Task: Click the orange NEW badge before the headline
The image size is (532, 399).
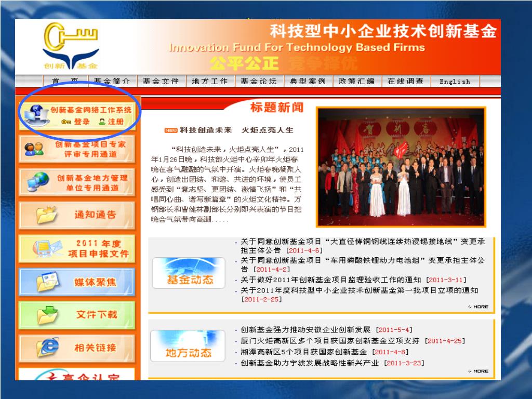Action: pos(171,130)
